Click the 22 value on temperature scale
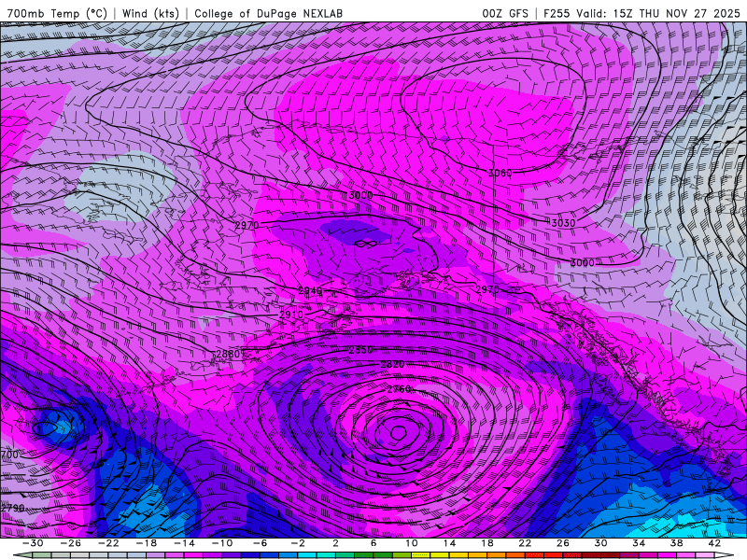Image resolution: width=747 pixels, height=560 pixels. coord(525,543)
